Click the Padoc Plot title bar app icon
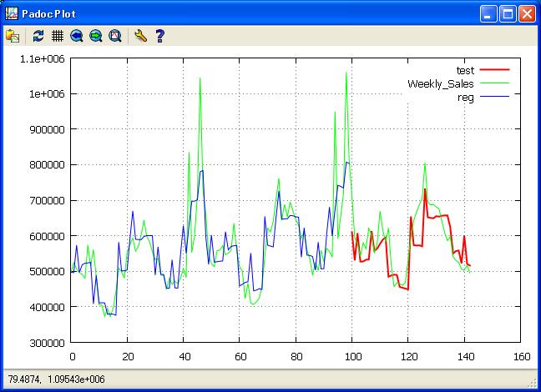Viewport: 541px width, 392px height. (x=11, y=13)
